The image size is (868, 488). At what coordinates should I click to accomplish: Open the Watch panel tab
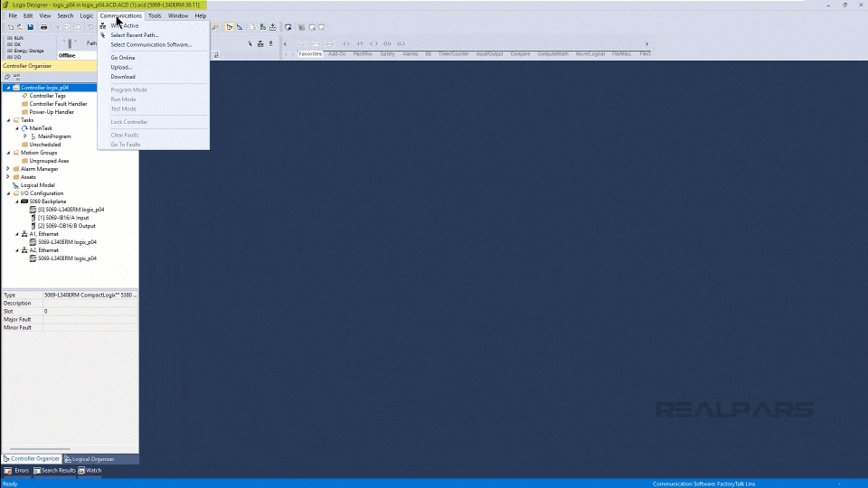(x=90, y=471)
